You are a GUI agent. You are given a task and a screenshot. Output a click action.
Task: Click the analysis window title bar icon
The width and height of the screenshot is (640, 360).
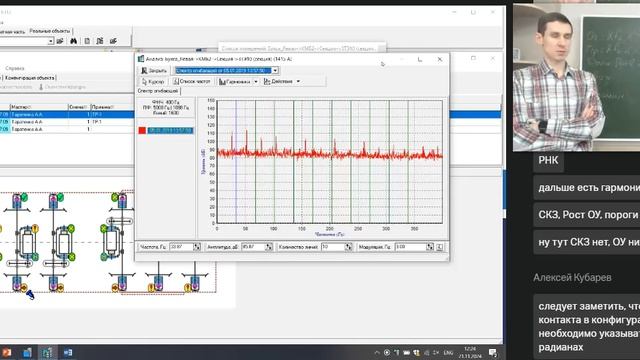(141, 59)
